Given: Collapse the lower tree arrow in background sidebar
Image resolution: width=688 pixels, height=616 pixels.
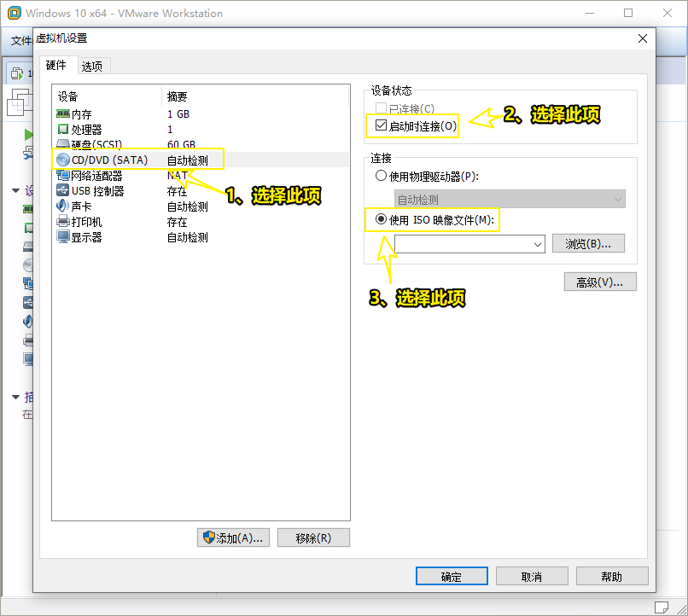Looking at the screenshot, I should 16,397.
